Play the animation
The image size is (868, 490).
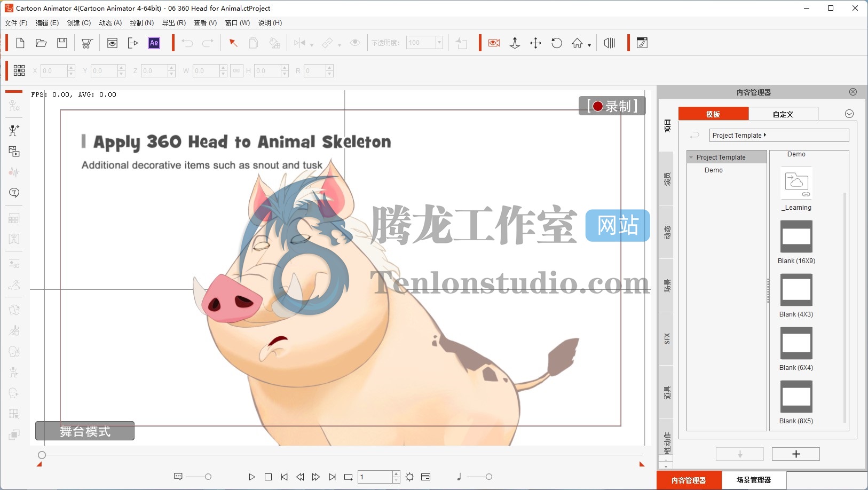(x=252, y=477)
